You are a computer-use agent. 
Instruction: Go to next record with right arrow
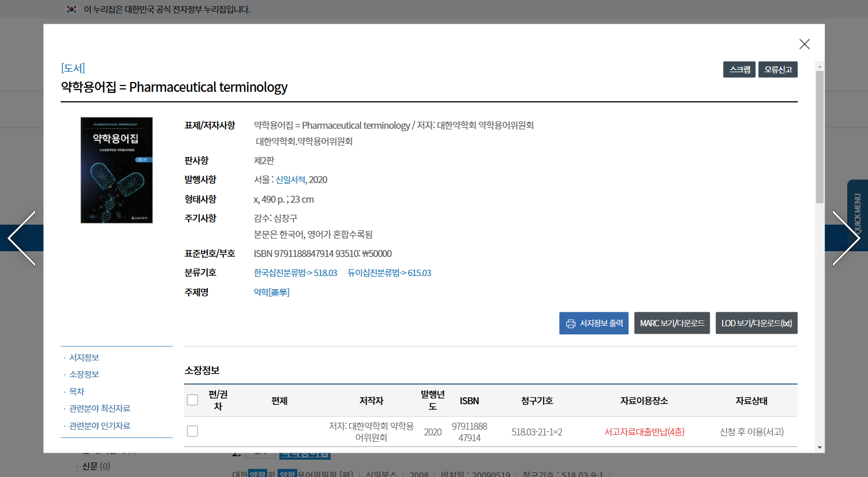point(845,238)
